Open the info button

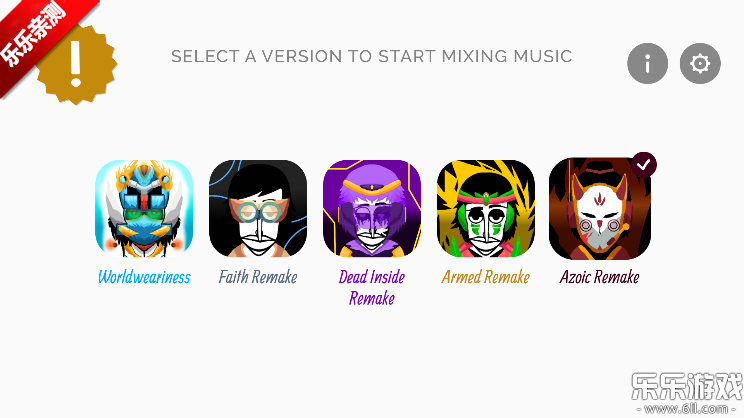(647, 64)
